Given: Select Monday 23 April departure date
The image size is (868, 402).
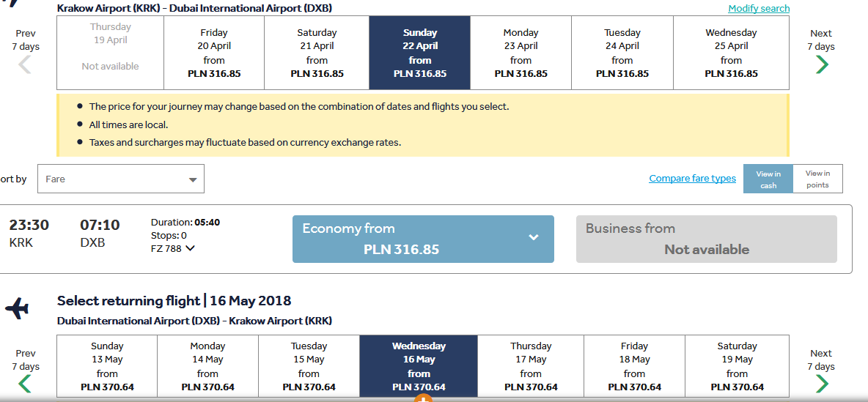Looking at the screenshot, I should pyautogui.click(x=521, y=53).
